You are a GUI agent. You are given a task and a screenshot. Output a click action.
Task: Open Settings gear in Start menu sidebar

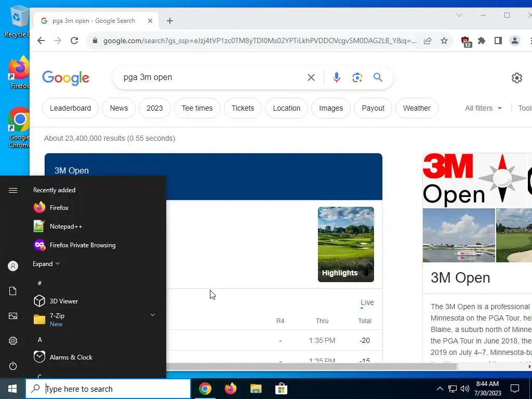pos(13,341)
